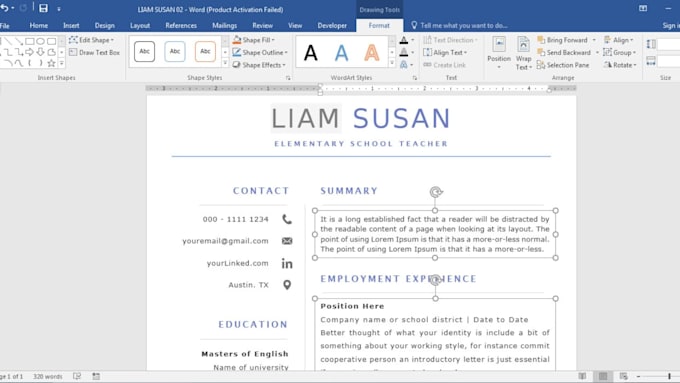The height and width of the screenshot is (383, 680).
Task: Open the WordArt Styles dialog launcher
Action: (x=415, y=78)
